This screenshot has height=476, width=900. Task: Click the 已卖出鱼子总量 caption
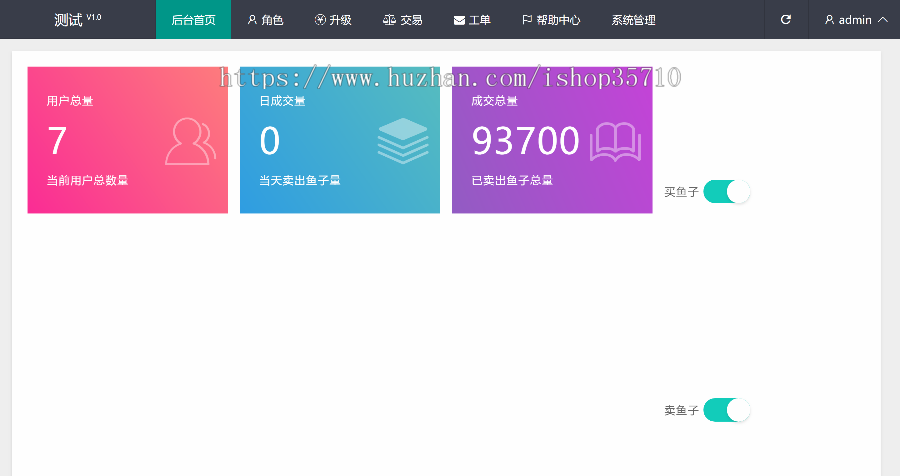tap(512, 180)
